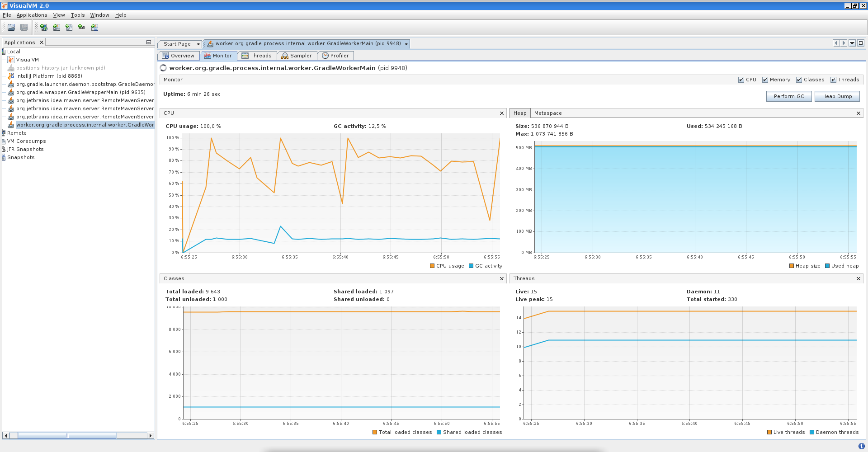The width and height of the screenshot is (868, 452).
Task: Close the Heap graph panel
Action: pyautogui.click(x=859, y=113)
